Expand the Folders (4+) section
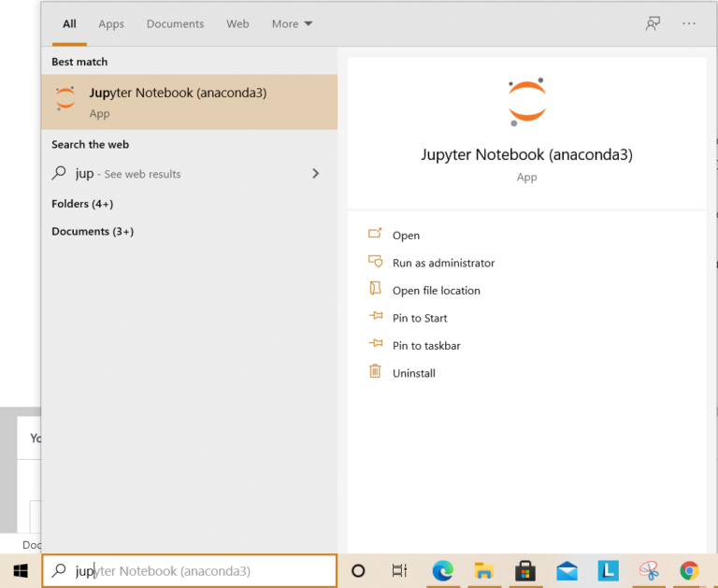The image size is (718, 588). coord(82,204)
